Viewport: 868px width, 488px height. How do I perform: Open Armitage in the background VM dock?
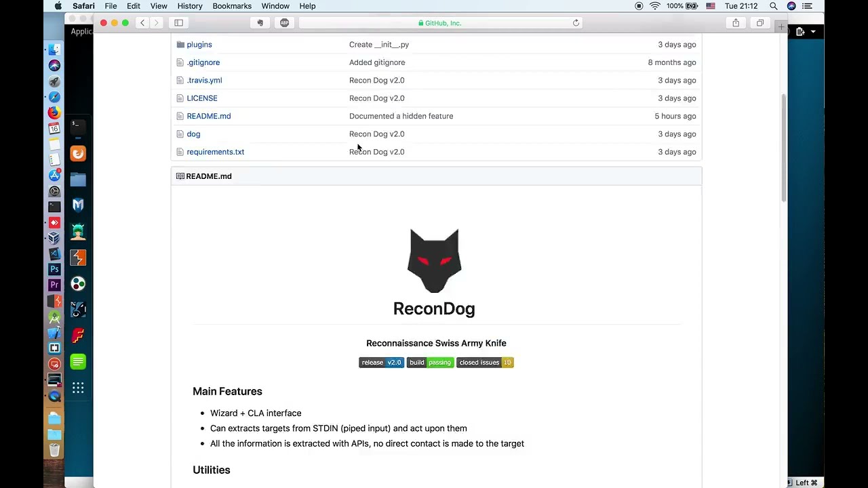pos(78,232)
